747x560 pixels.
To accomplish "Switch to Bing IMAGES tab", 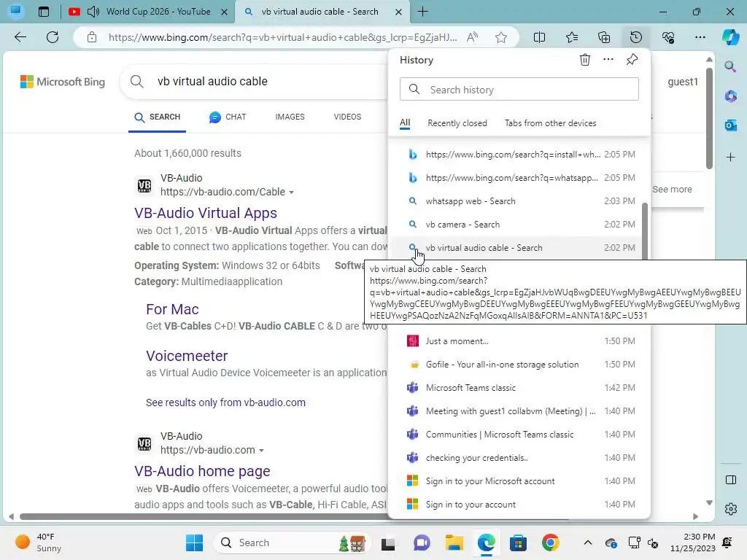I will click(290, 117).
